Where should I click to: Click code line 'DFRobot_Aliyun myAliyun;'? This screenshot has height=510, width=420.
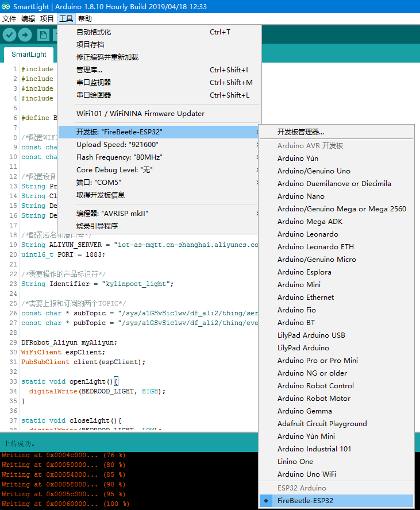pyautogui.click(x=69, y=342)
